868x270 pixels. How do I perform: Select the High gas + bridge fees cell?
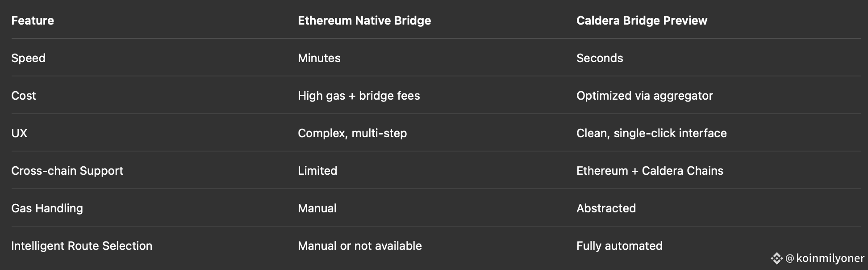[359, 96]
